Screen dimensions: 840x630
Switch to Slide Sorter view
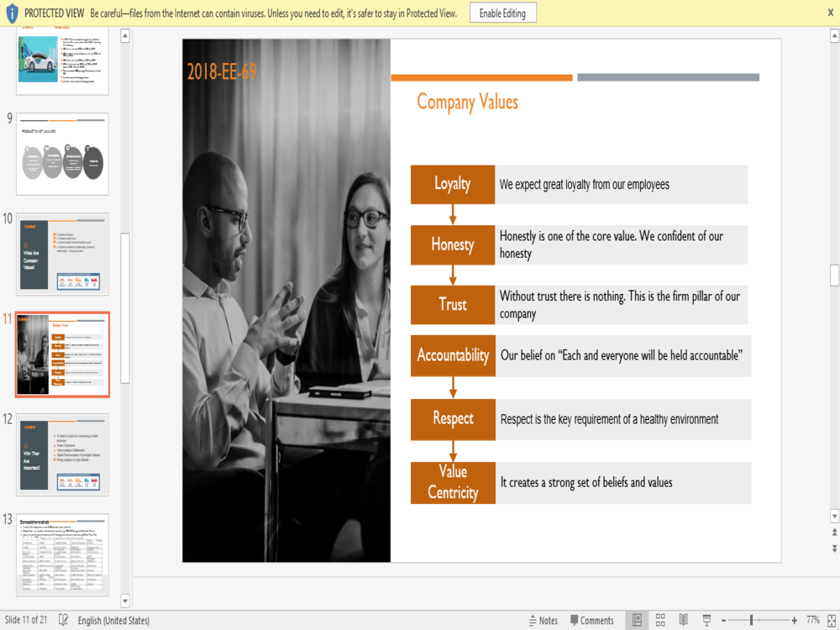[x=660, y=620]
